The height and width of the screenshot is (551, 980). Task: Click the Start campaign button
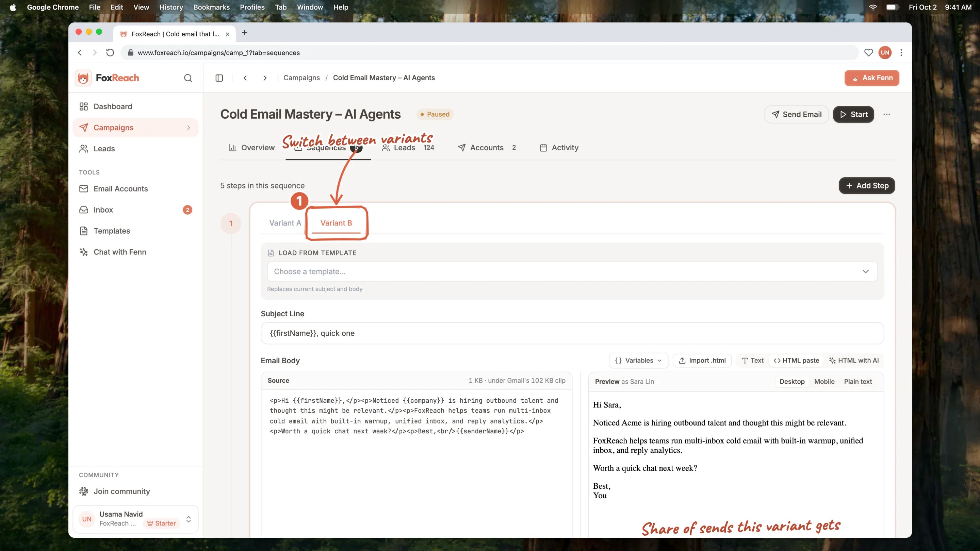pyautogui.click(x=853, y=115)
